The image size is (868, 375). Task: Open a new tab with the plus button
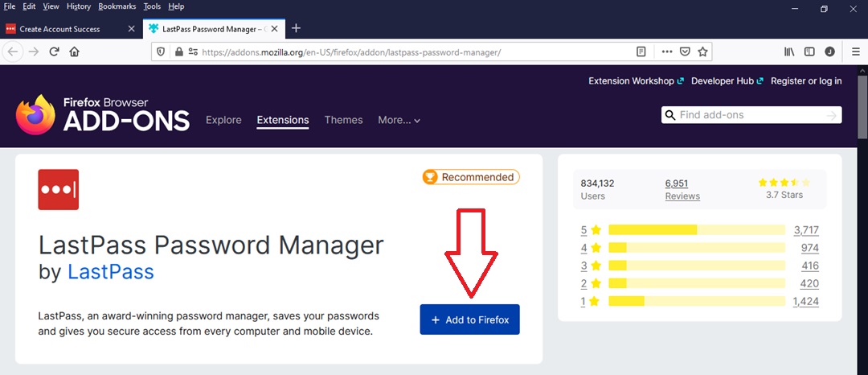tap(296, 28)
